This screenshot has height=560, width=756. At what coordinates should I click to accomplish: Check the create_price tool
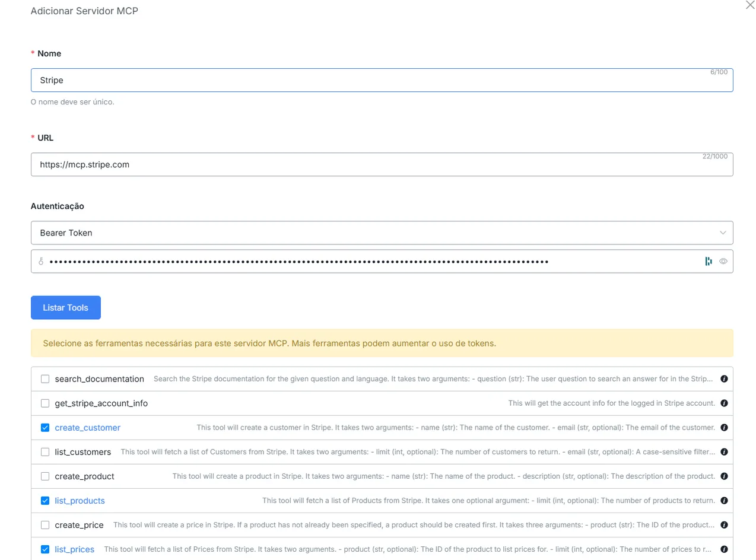45,525
